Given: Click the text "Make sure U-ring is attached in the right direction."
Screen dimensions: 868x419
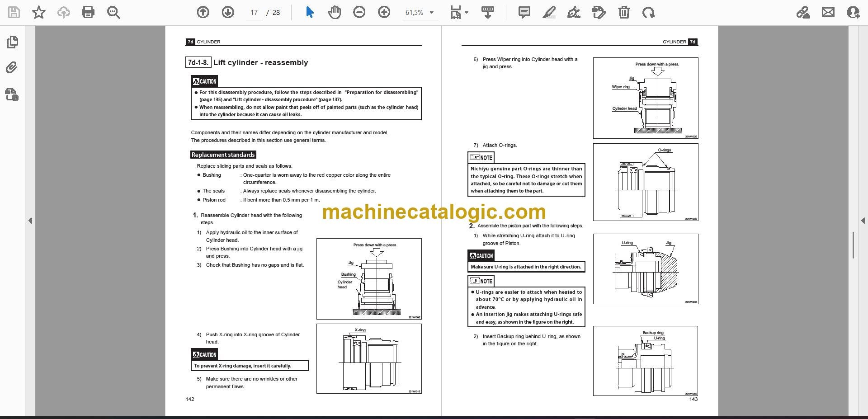Looking at the screenshot, I should 526,267.
